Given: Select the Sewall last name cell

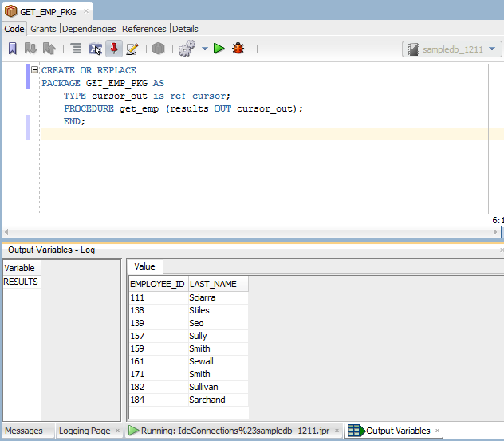Looking at the screenshot, I should click(218, 361).
